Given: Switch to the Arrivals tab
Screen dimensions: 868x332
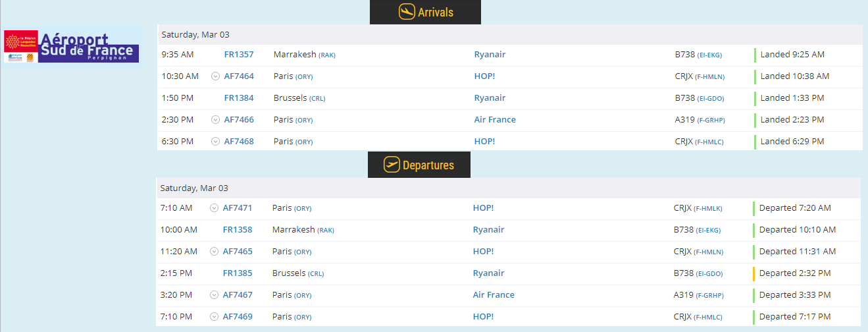Looking at the screenshot, I should [425, 12].
